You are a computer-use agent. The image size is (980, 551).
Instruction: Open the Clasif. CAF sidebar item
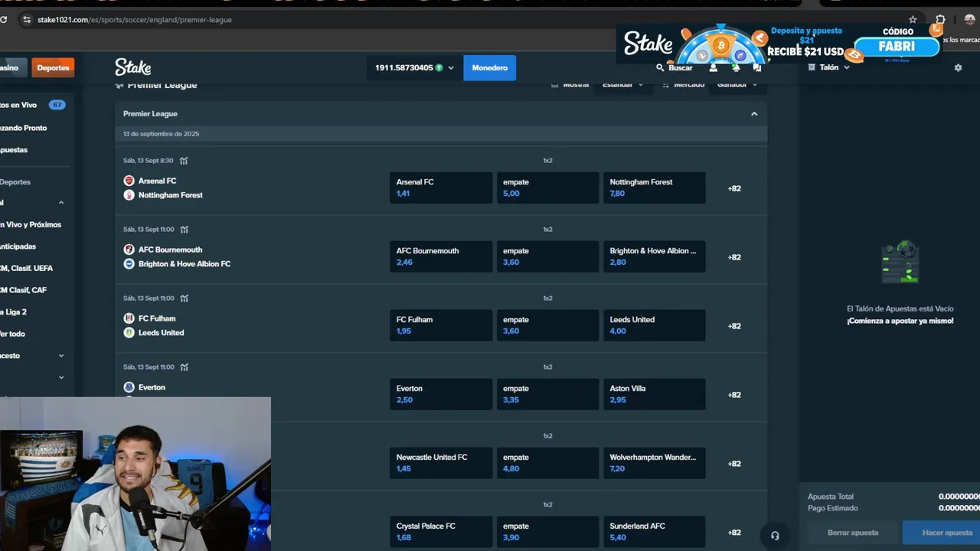pos(25,290)
